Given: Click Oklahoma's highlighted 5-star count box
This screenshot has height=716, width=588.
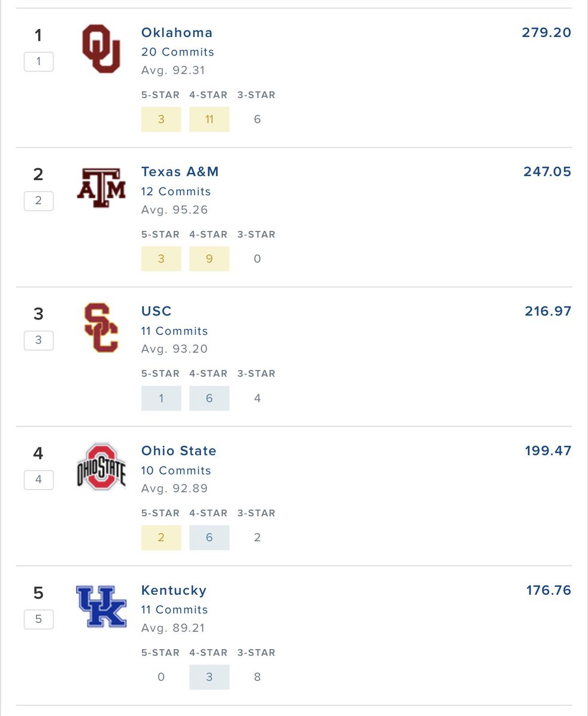Looking at the screenshot, I should pos(161,119).
